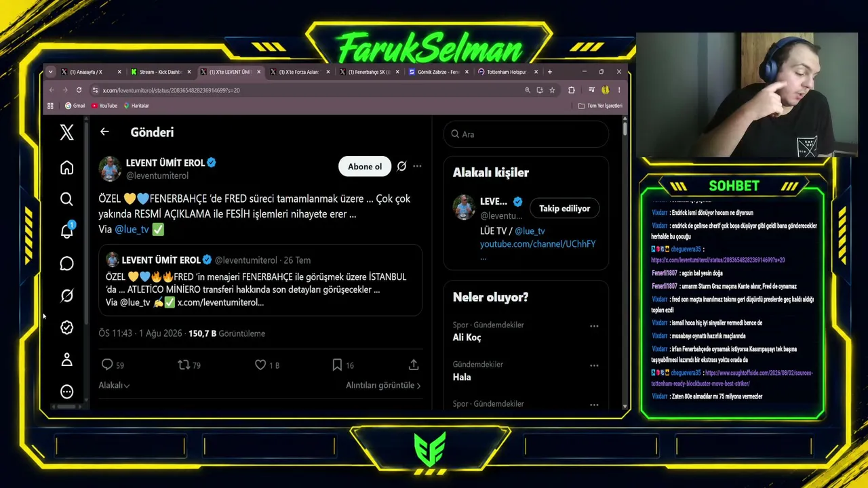The height and width of the screenshot is (488, 868).
Task: Close the Stream - Kick Dashboard tab
Action: 189,72
